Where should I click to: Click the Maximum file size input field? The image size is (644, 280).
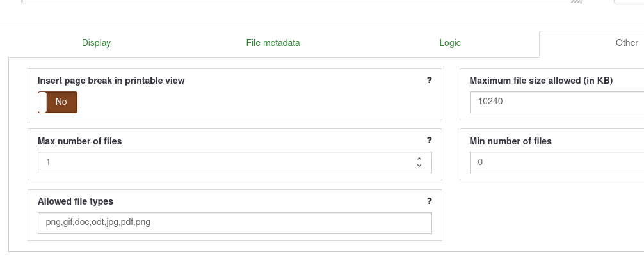[556, 102]
